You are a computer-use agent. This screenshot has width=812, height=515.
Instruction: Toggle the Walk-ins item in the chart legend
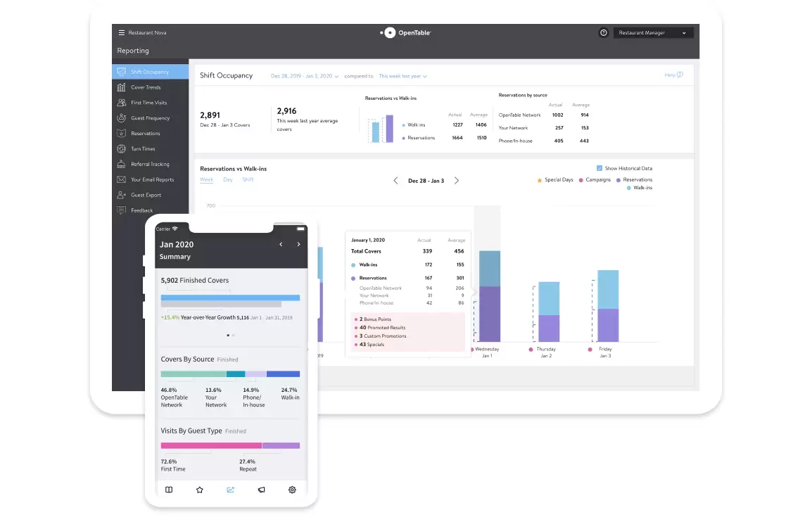click(x=639, y=188)
